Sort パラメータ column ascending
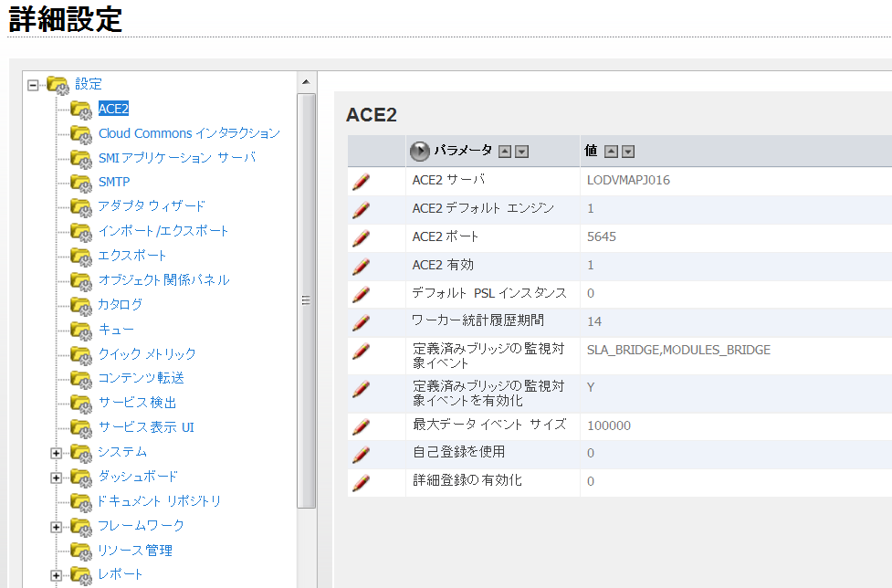The height and width of the screenshot is (588, 892). [505, 152]
